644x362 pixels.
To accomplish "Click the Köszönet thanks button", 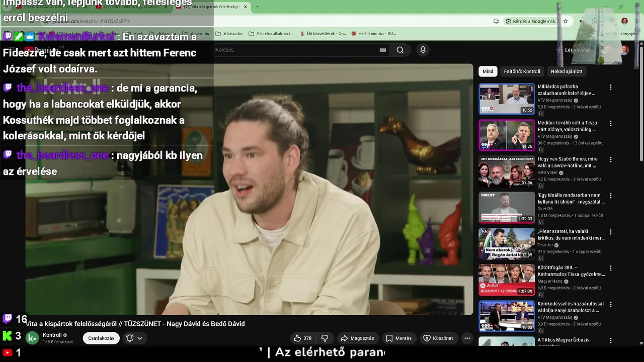I will click(x=438, y=338).
